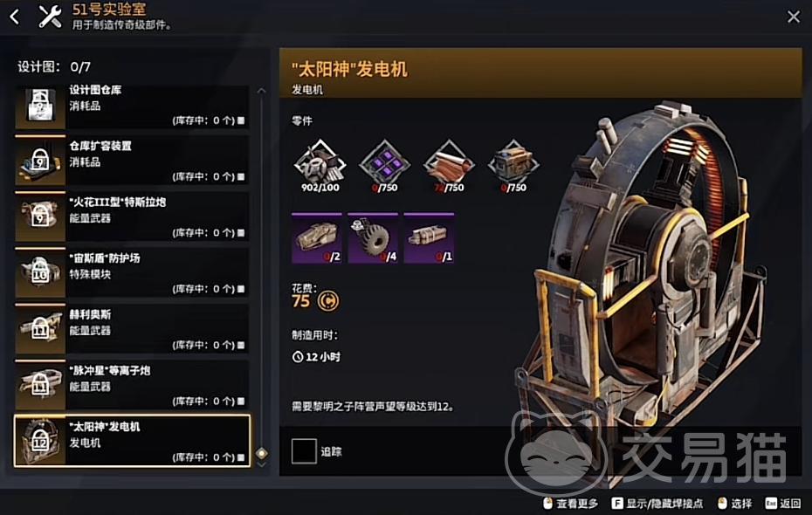Select the purple batteries part icon
The width and height of the screenshot is (812, 515).
[384, 165]
